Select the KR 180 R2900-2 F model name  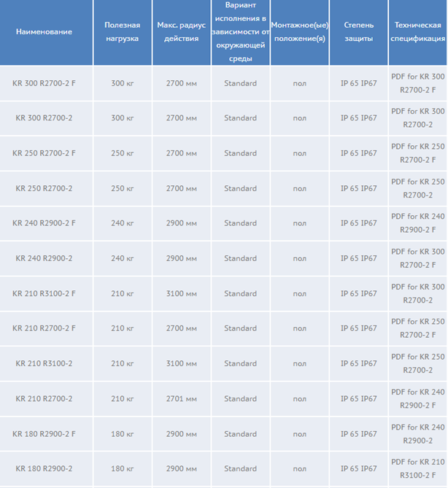coord(44,434)
